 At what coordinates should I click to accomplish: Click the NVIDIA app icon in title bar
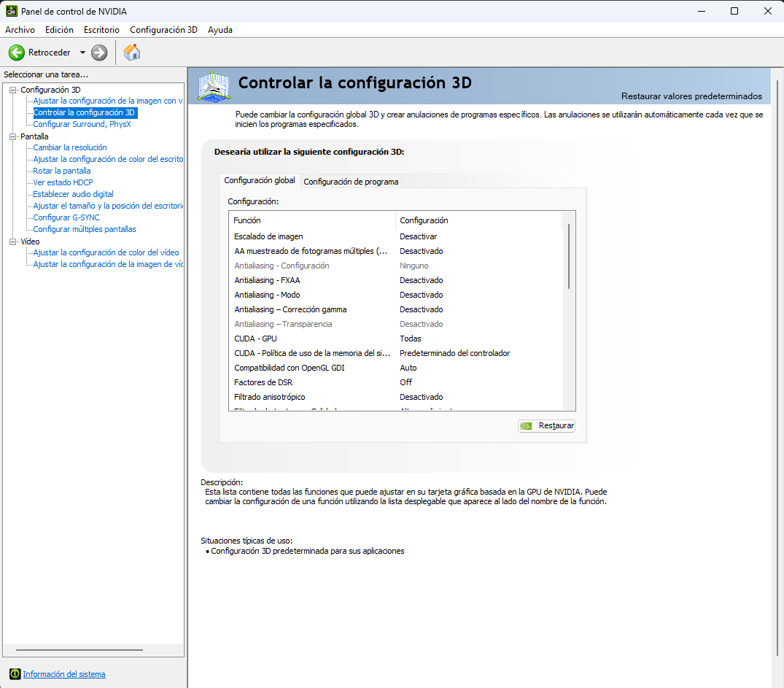click(x=11, y=11)
